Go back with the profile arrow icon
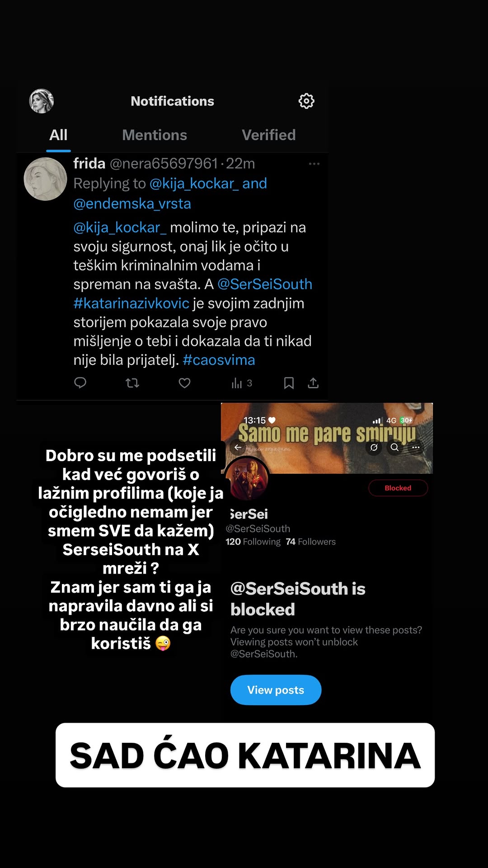 coord(238,447)
